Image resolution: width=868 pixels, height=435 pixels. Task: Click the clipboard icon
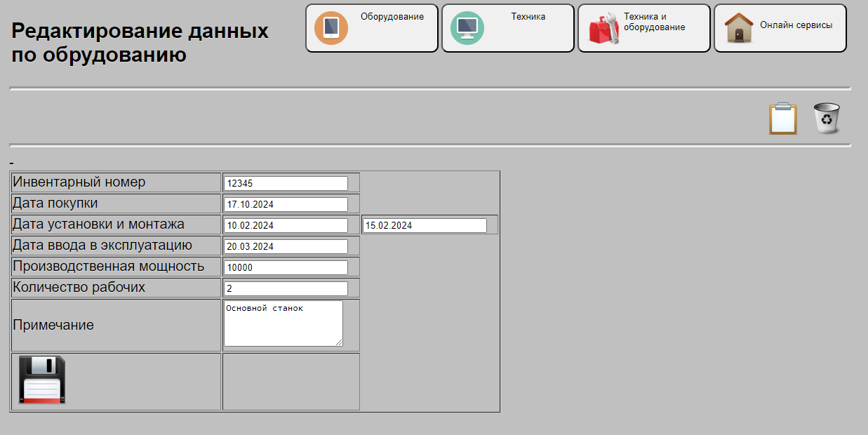(783, 119)
